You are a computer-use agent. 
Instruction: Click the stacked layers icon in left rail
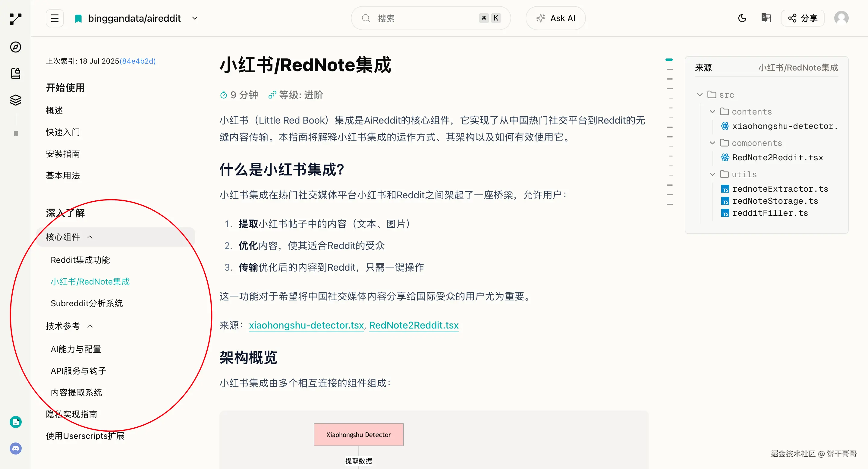15,100
